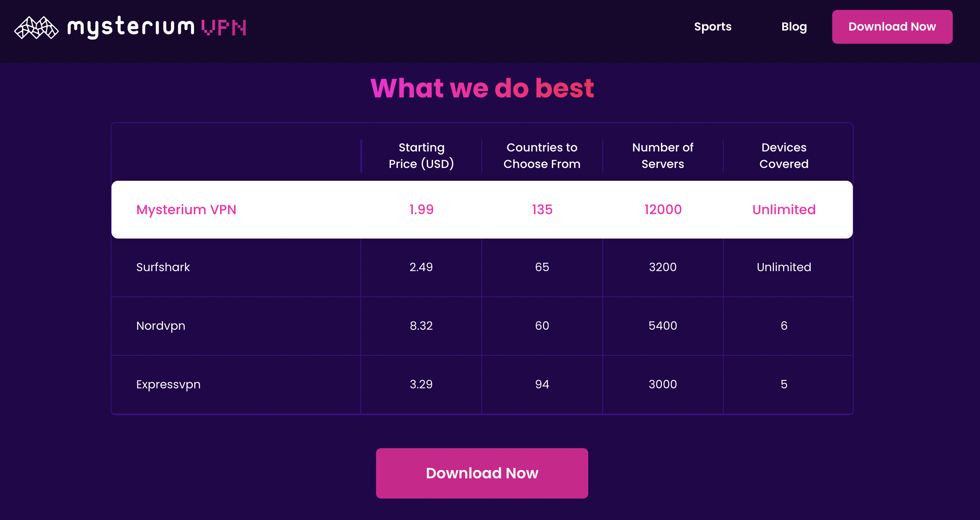Click the Surfshark row label
Viewport: 980px width, 520px height.
pyautogui.click(x=163, y=267)
